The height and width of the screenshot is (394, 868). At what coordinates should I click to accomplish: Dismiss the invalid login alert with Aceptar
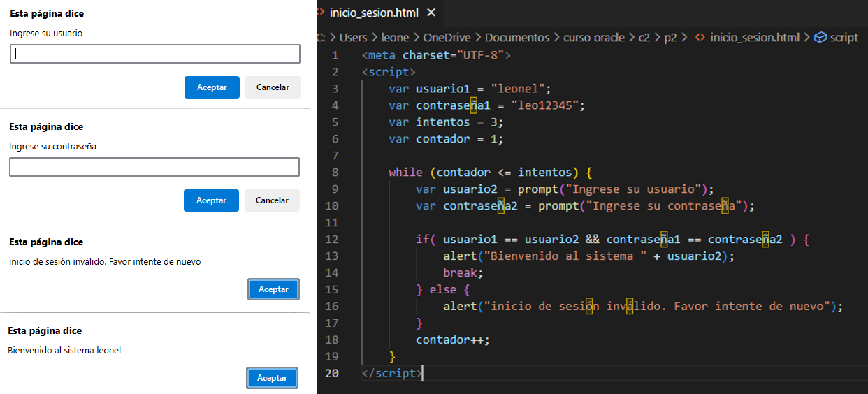273,289
